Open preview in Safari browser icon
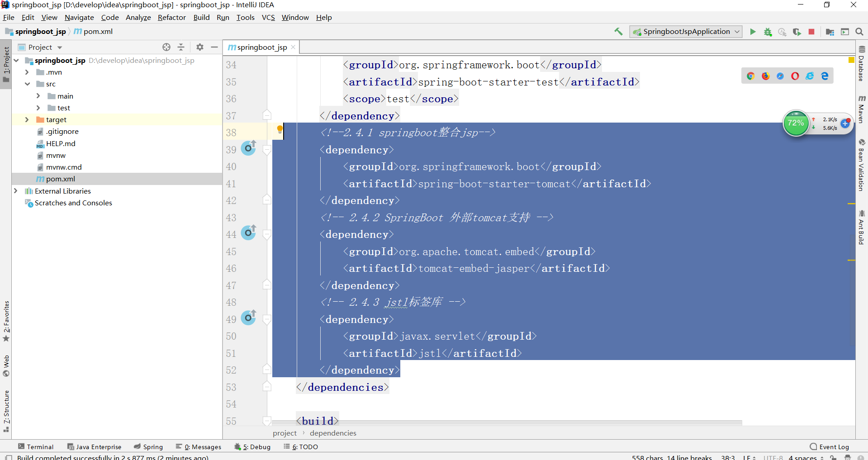 pyautogui.click(x=780, y=76)
